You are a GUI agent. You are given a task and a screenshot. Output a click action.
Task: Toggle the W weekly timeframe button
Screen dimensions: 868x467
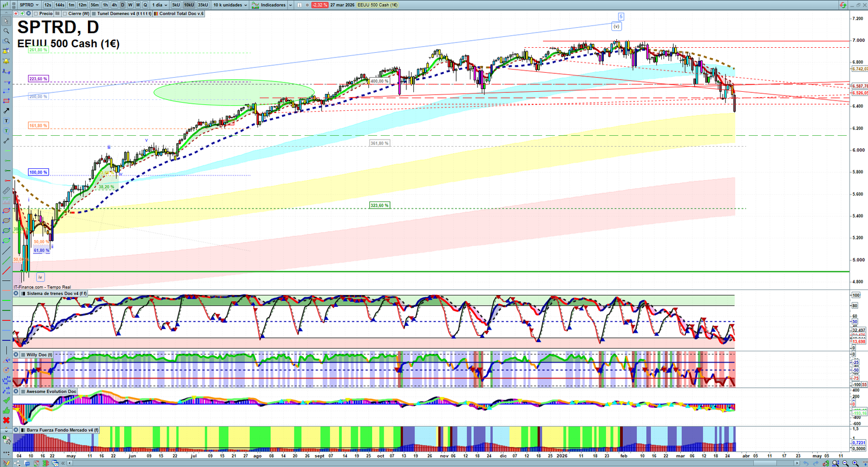[130, 5]
